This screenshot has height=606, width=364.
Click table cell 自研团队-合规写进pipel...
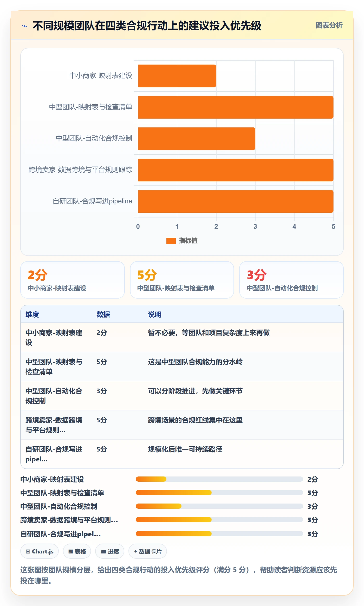(54, 454)
